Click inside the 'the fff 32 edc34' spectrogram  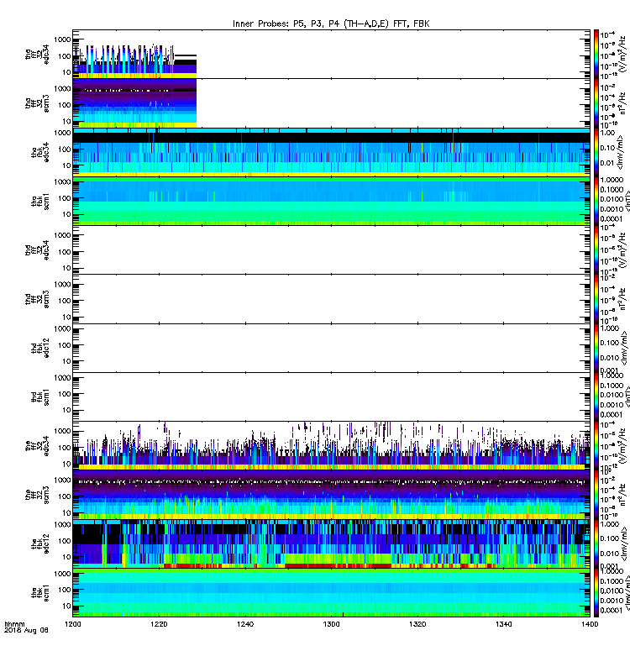pyautogui.click(x=331, y=446)
